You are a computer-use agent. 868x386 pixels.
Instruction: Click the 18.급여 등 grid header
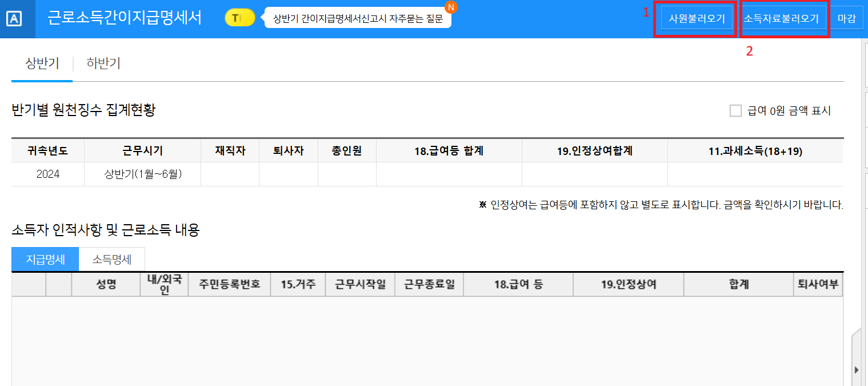coord(518,284)
